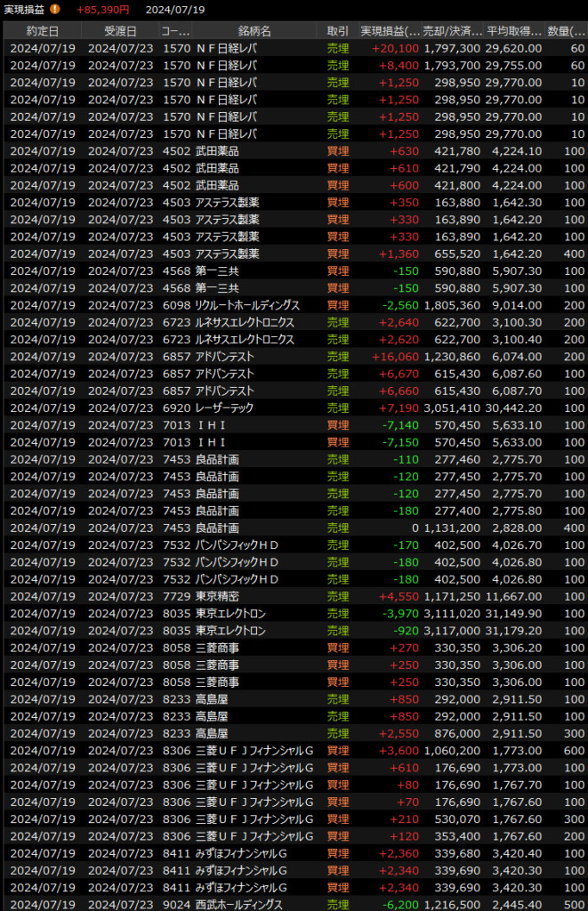Click the 平均取得 column header

click(x=512, y=31)
